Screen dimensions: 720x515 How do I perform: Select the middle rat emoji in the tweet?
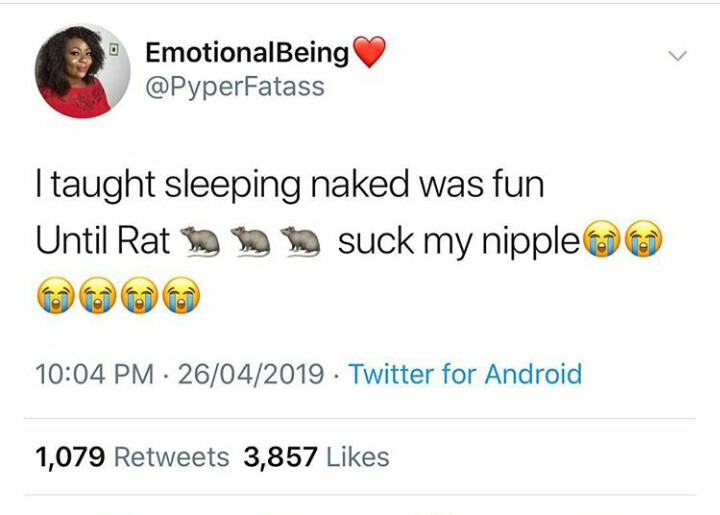coord(250,241)
